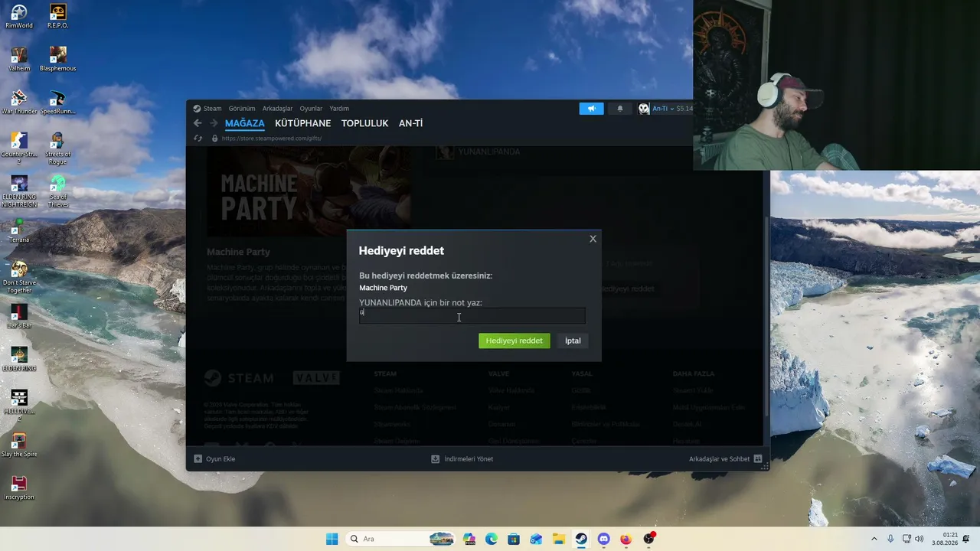Open the Steam menu
Image resolution: width=980 pixels, height=551 pixels.
(207, 109)
